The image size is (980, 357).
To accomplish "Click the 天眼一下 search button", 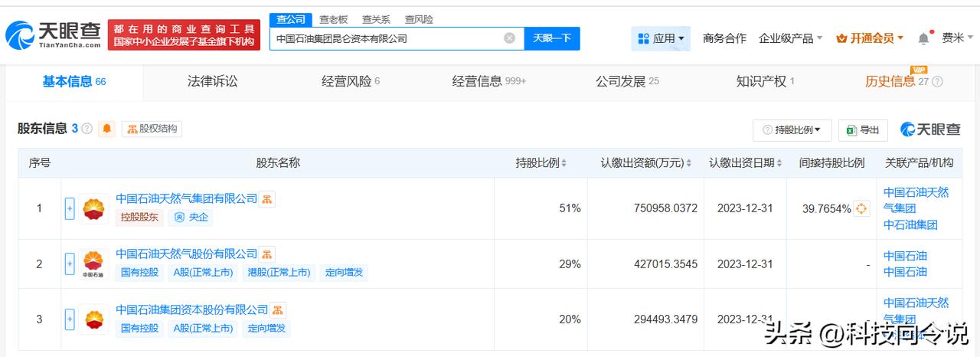I will pos(552,38).
